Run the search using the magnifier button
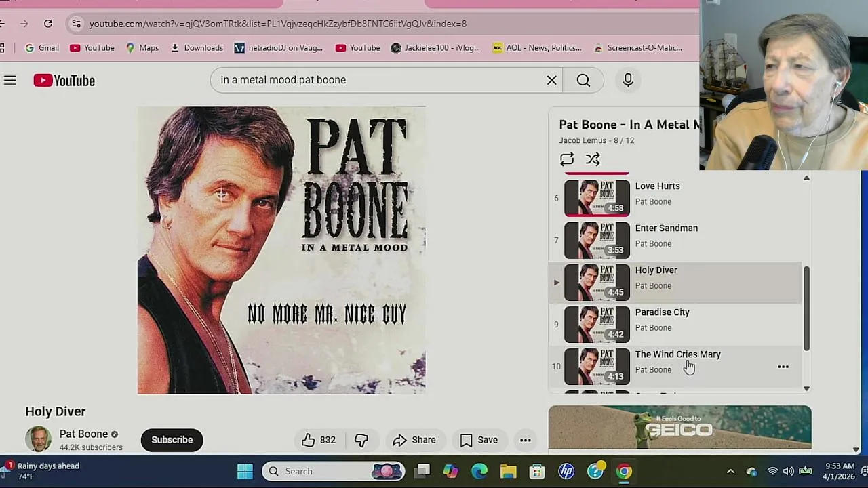This screenshot has width=868, height=488. click(x=583, y=81)
